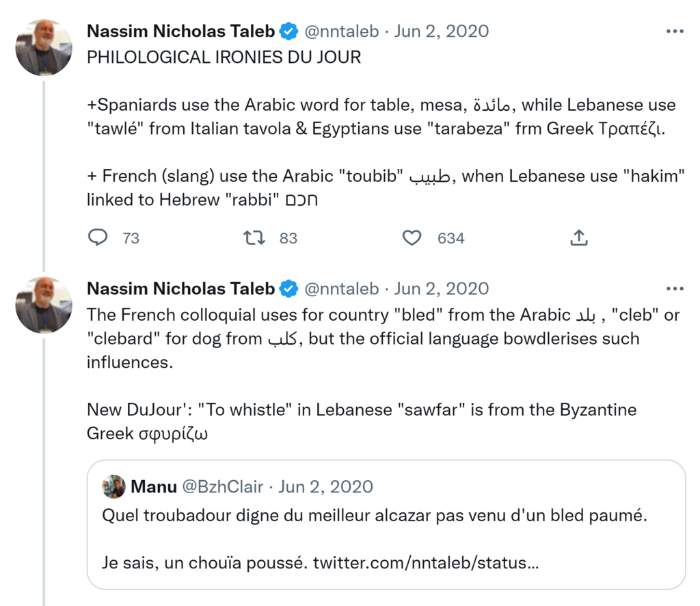
Task: Open the first tweet's Jun 2, 2020 timestamp
Action: click(x=442, y=31)
